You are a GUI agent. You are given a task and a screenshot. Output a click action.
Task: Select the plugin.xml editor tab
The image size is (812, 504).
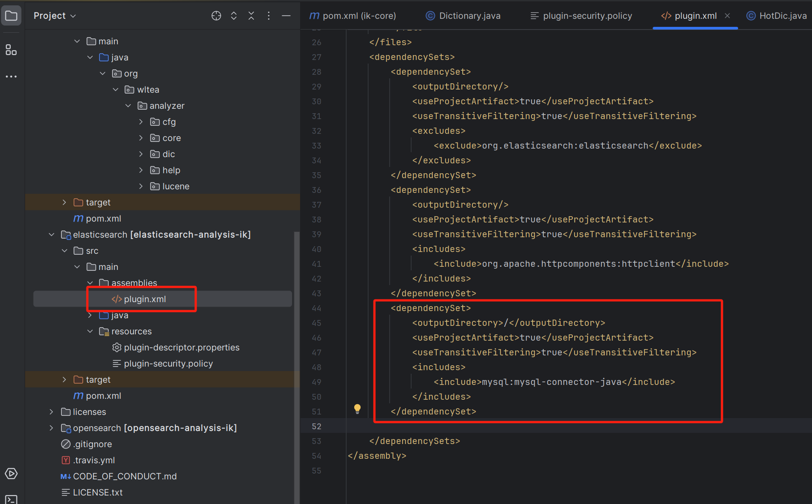pyautogui.click(x=689, y=16)
